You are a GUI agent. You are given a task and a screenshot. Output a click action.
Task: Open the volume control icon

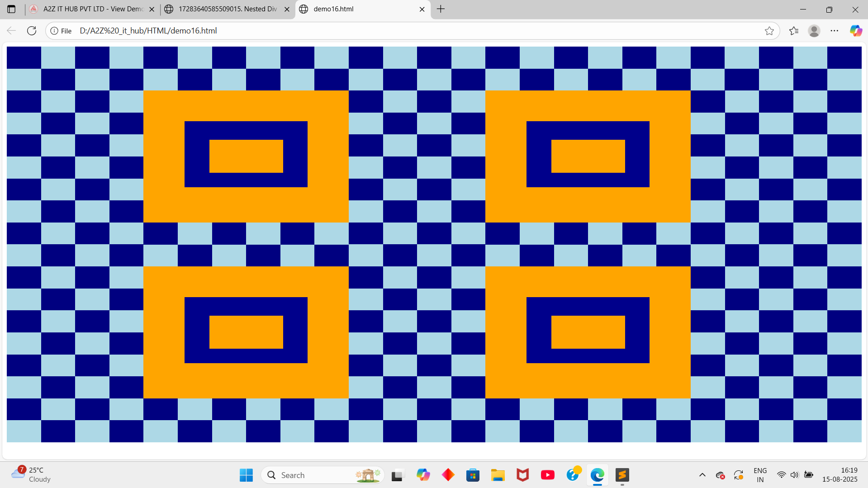pos(794,475)
